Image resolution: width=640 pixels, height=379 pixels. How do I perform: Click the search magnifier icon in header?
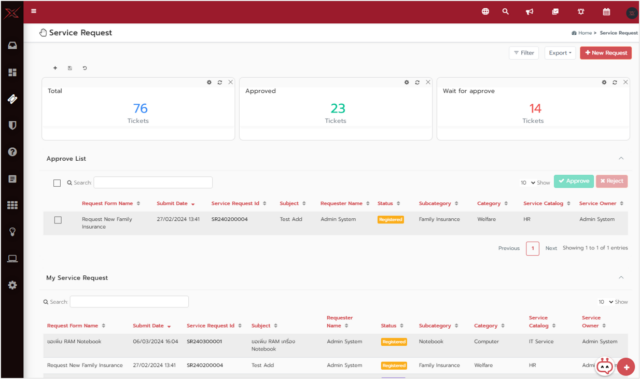pos(505,11)
